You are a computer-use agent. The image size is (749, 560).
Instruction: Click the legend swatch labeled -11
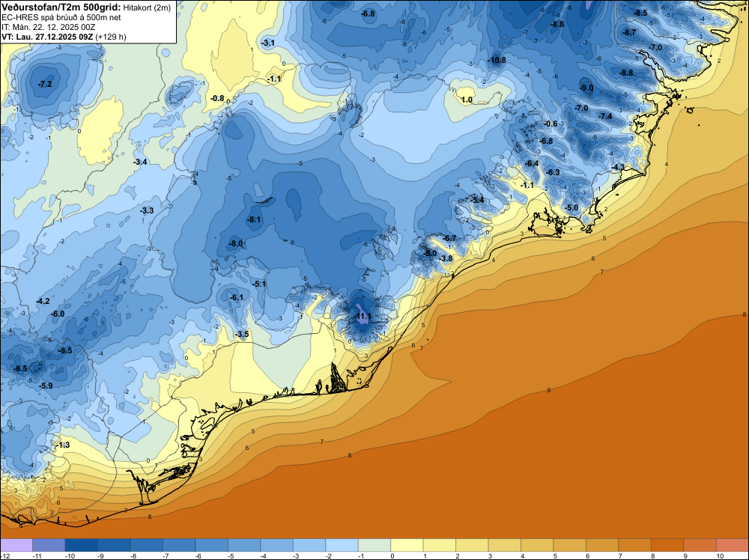49,545
